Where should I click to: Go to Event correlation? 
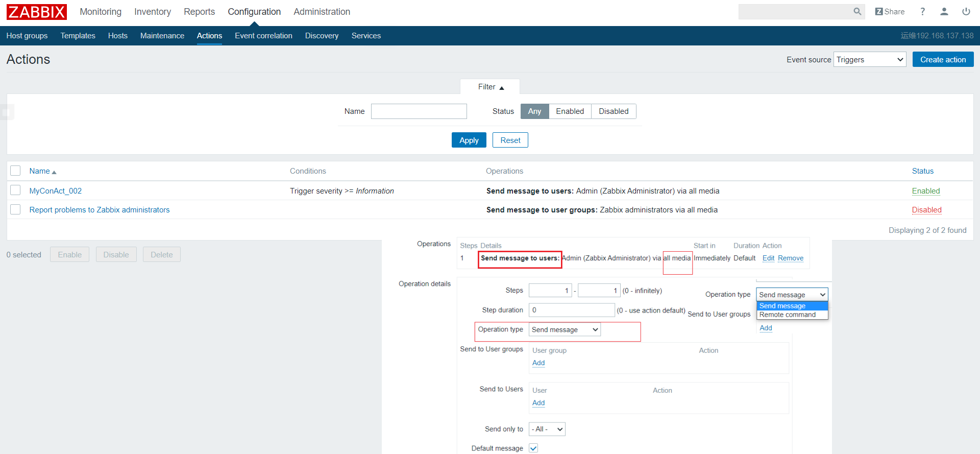[x=263, y=36]
